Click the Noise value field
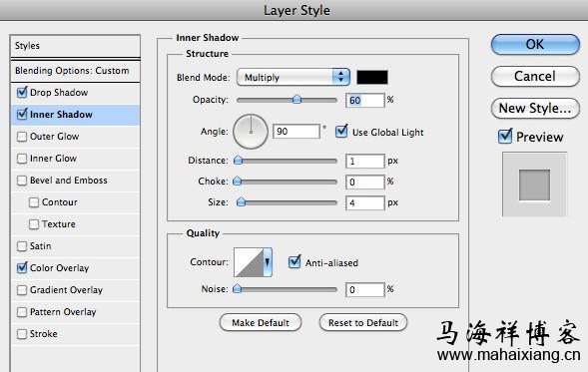The height and width of the screenshot is (372, 588). (x=364, y=289)
